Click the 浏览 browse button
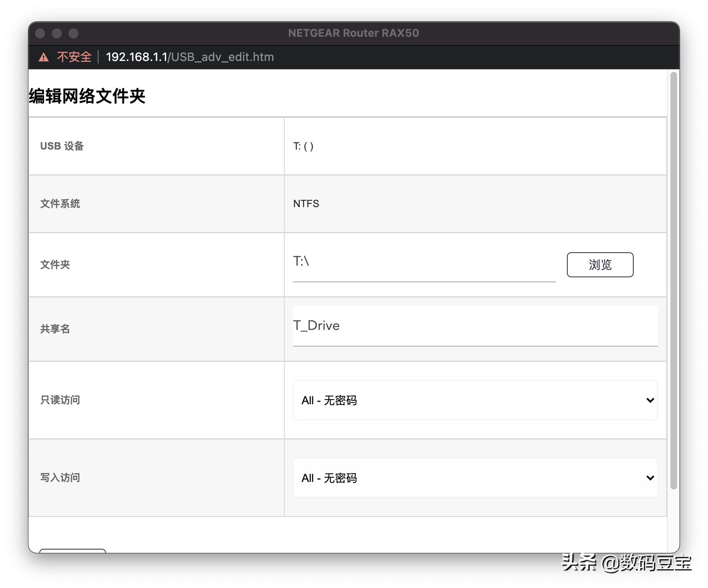708x588 pixels. 600,264
